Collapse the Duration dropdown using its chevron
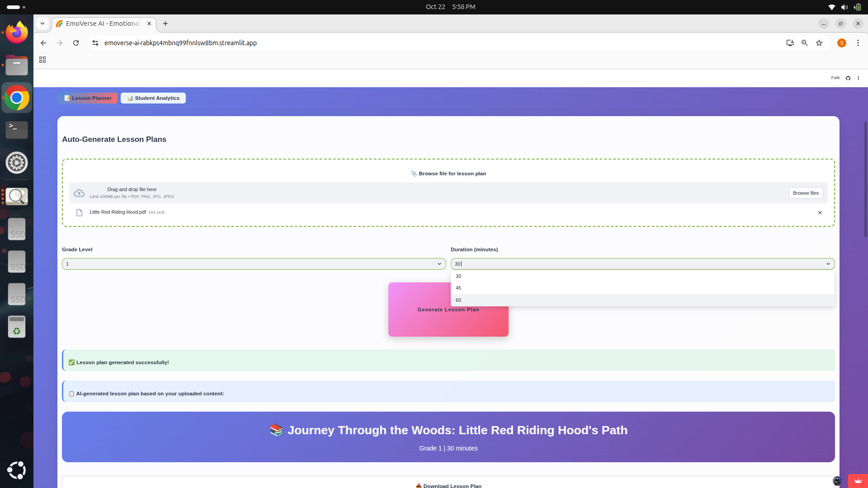 tap(828, 264)
